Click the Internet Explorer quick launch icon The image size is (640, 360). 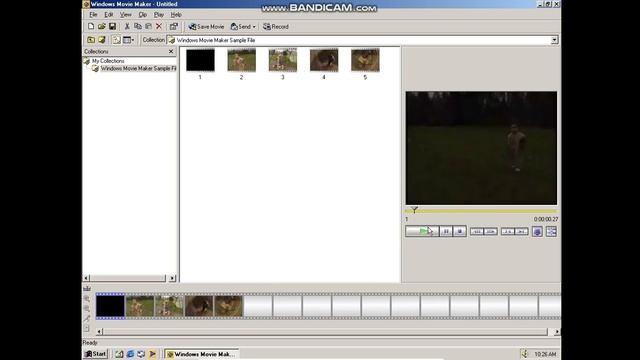(130, 354)
